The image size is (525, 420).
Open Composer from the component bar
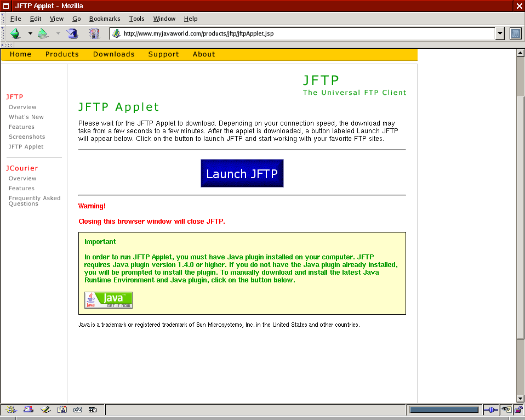pyautogui.click(x=45, y=410)
